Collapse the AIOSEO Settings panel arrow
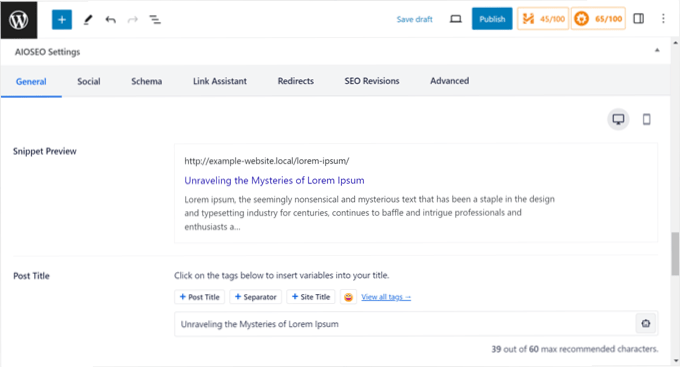The height and width of the screenshot is (367, 680). (x=657, y=50)
